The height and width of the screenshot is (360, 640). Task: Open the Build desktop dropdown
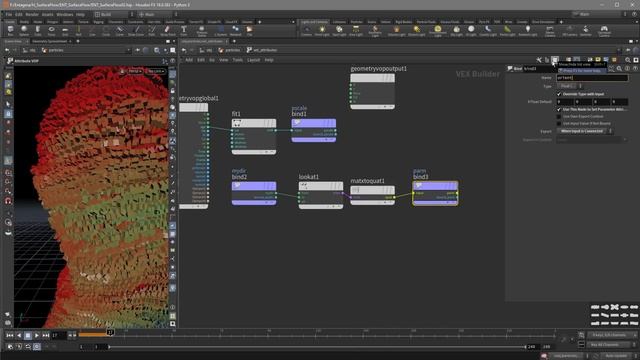click(115, 14)
